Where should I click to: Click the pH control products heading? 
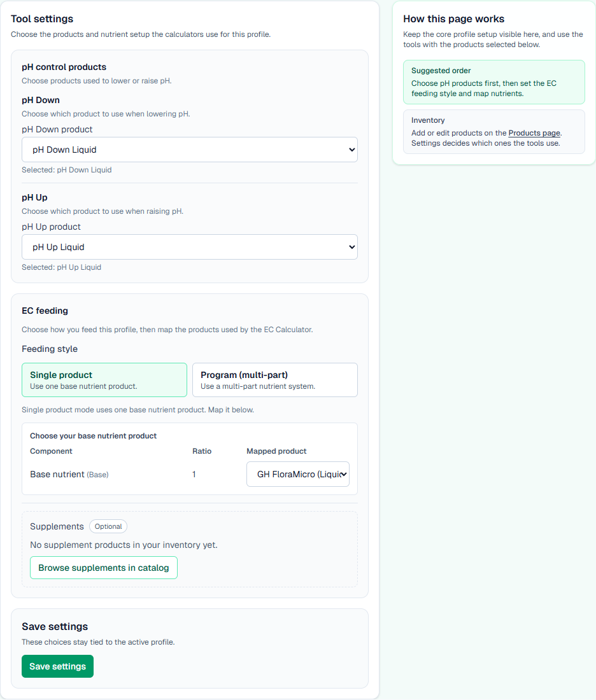[x=64, y=67]
